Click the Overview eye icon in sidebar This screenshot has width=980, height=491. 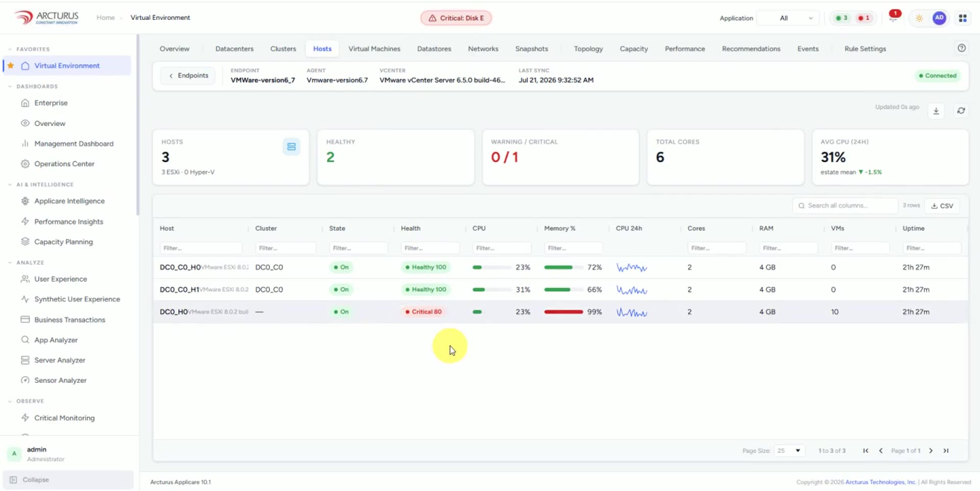click(25, 123)
